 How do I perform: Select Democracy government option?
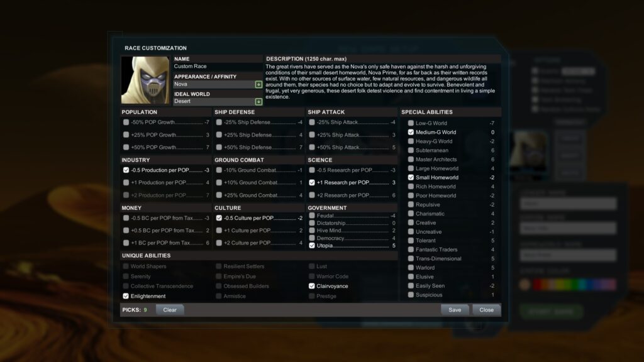[x=312, y=238]
